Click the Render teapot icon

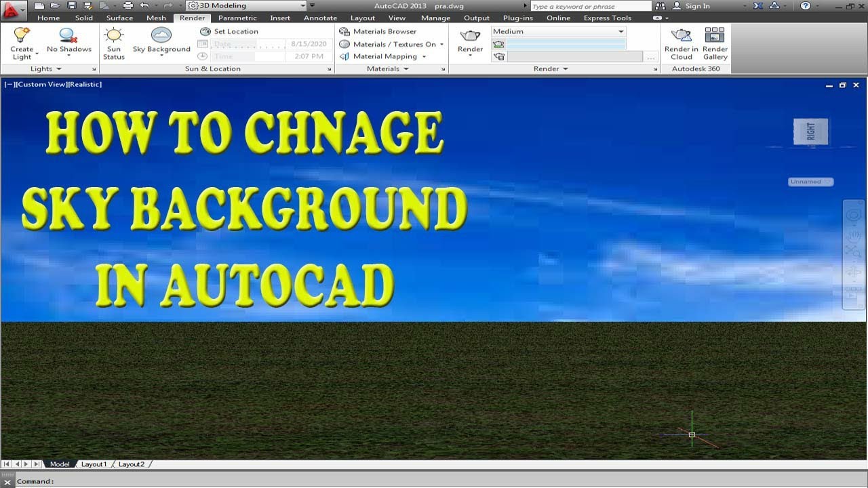point(470,35)
